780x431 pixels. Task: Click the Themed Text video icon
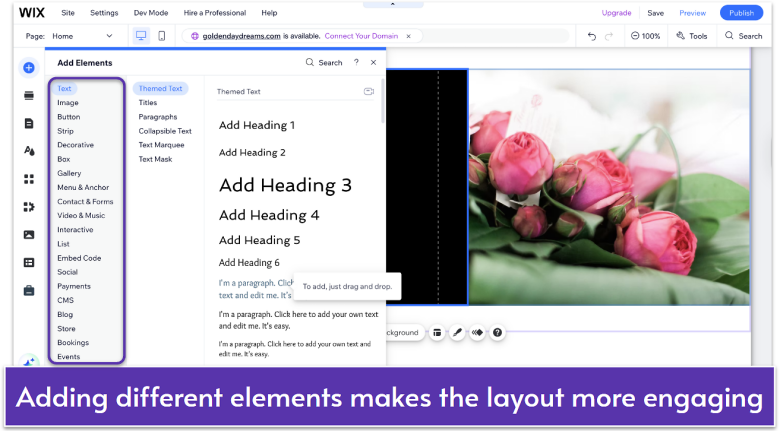point(369,92)
